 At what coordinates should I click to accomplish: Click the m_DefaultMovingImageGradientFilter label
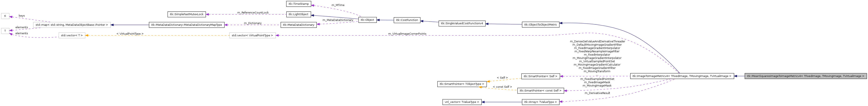click(x=597, y=45)
